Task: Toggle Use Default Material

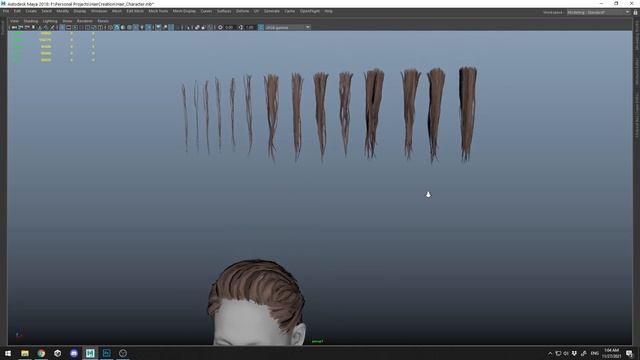Action: 123,27
